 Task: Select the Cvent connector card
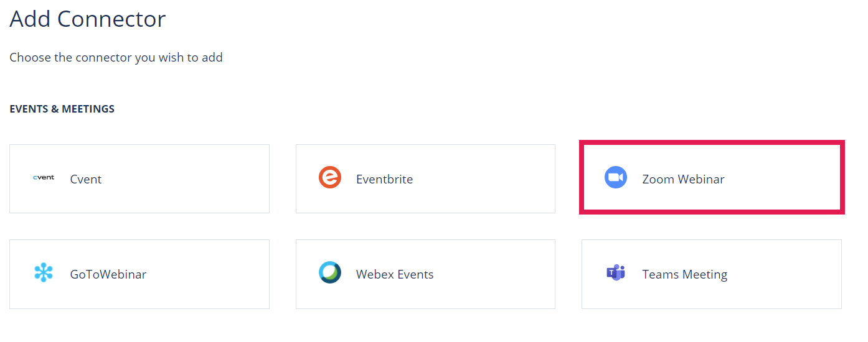pyautogui.click(x=139, y=179)
